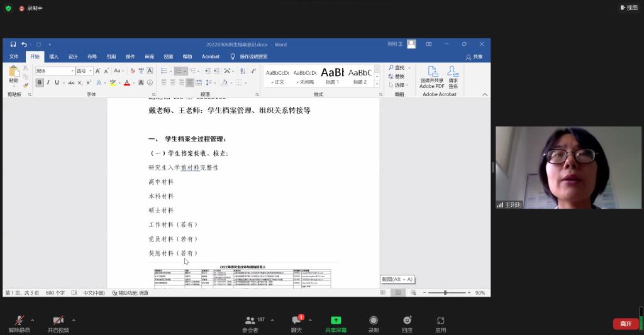Click the Zoom reactions (回应) icon
Image resolution: width=644 pixels, height=335 pixels.
tap(407, 324)
